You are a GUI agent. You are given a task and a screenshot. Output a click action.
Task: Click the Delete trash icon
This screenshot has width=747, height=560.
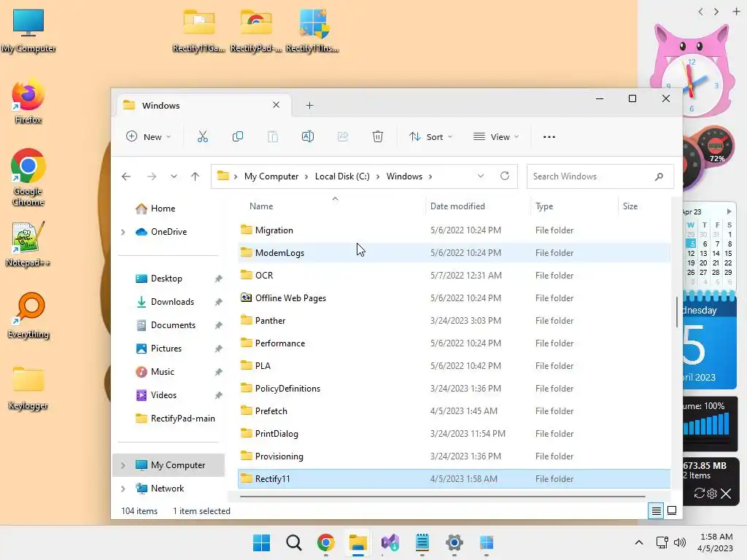(378, 136)
